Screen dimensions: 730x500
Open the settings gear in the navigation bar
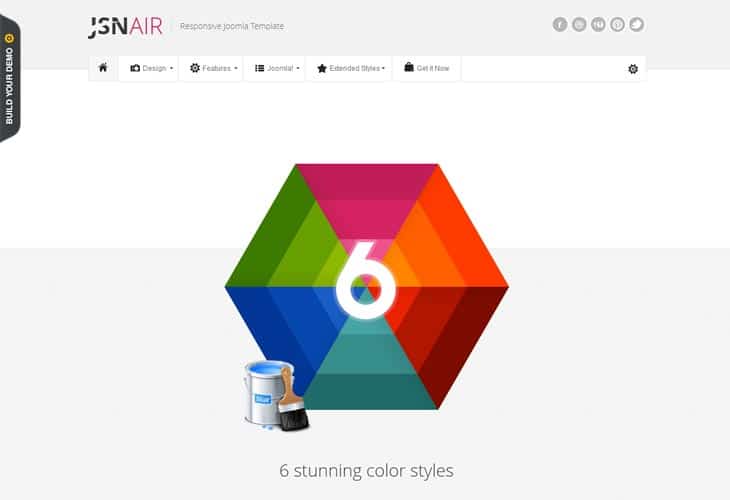632,69
